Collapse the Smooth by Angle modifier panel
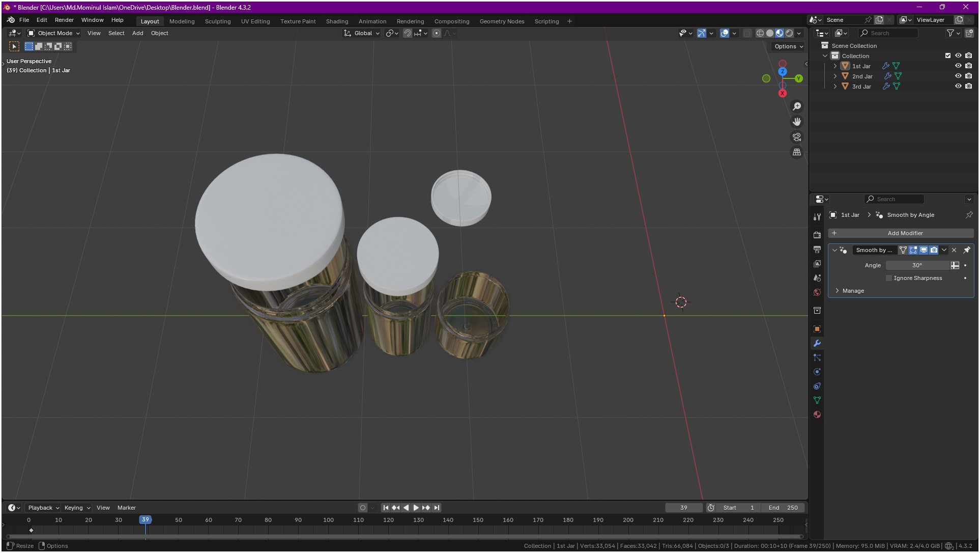Viewport: 980px width, 553px height. click(x=834, y=250)
